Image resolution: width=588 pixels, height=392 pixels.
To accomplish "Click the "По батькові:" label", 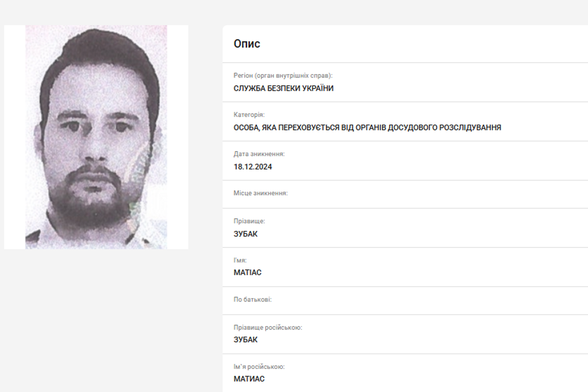I will [252, 299].
